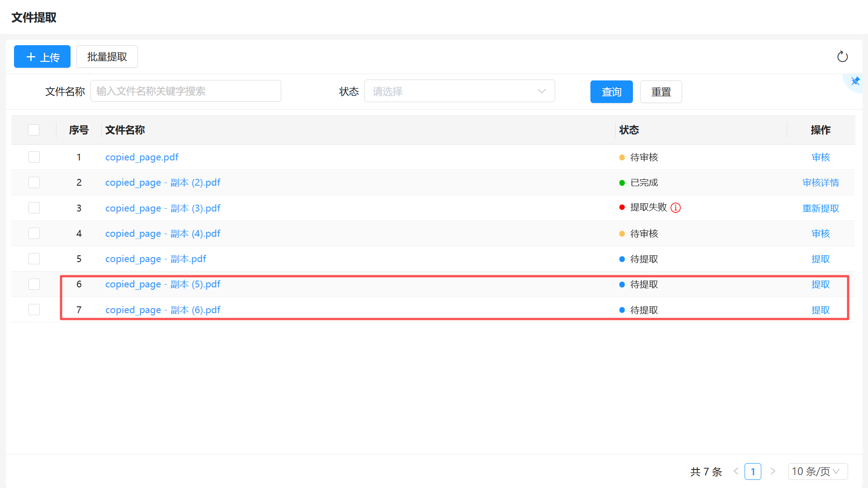Tick the checkbox for row 7
Screen dimensions: 868x488
tap(34, 310)
